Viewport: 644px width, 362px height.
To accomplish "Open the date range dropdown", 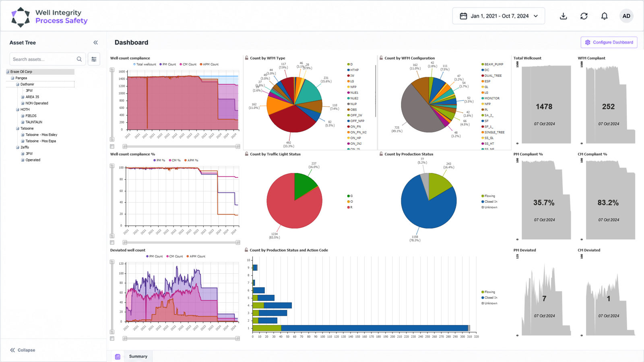I will click(499, 16).
